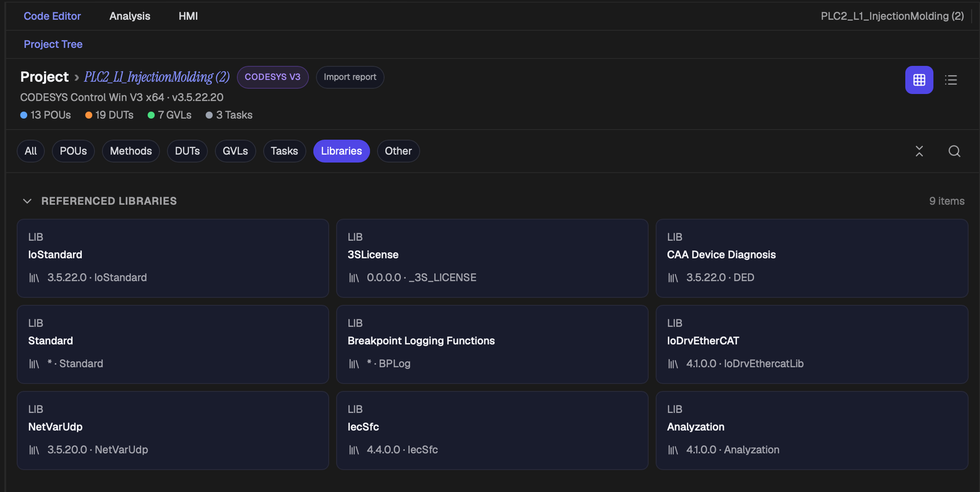Click the IecSfc card's library icon

[354, 450]
